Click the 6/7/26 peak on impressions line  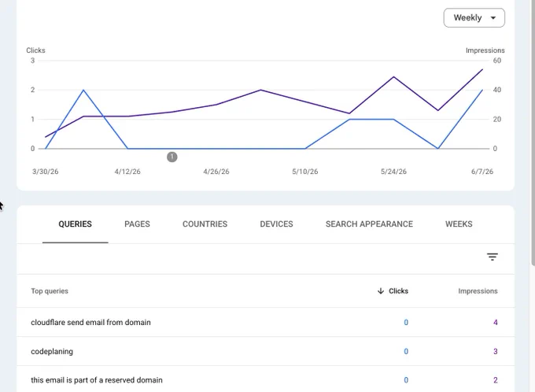point(482,69)
